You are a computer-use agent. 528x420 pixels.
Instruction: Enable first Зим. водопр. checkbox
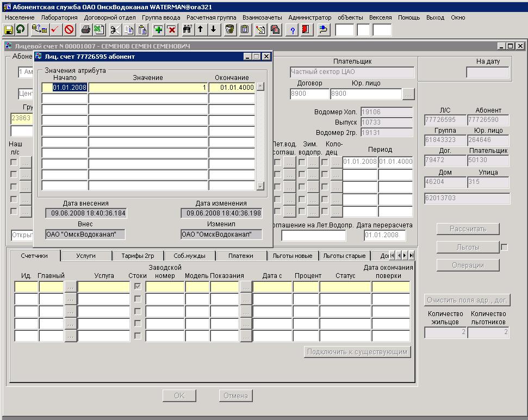302,162
